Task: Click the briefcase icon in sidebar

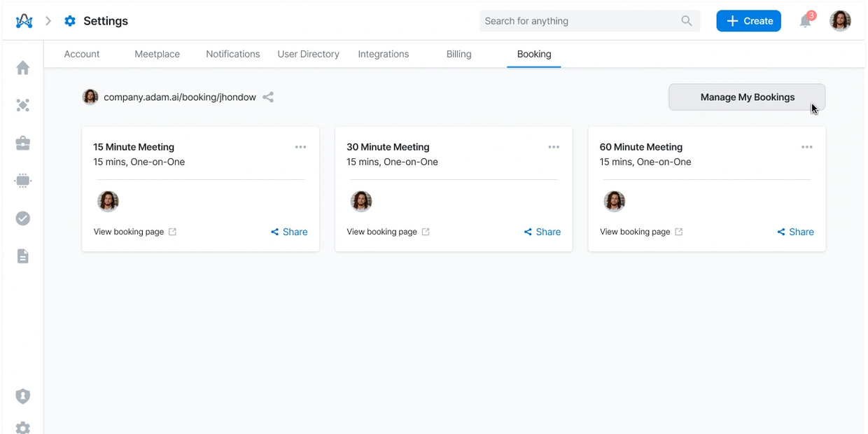Action: pyautogui.click(x=23, y=143)
